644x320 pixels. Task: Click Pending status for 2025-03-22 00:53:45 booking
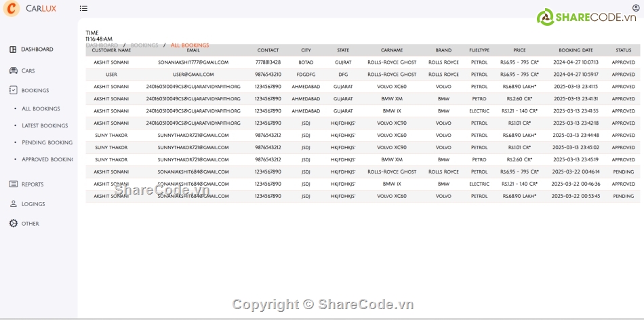click(624, 197)
